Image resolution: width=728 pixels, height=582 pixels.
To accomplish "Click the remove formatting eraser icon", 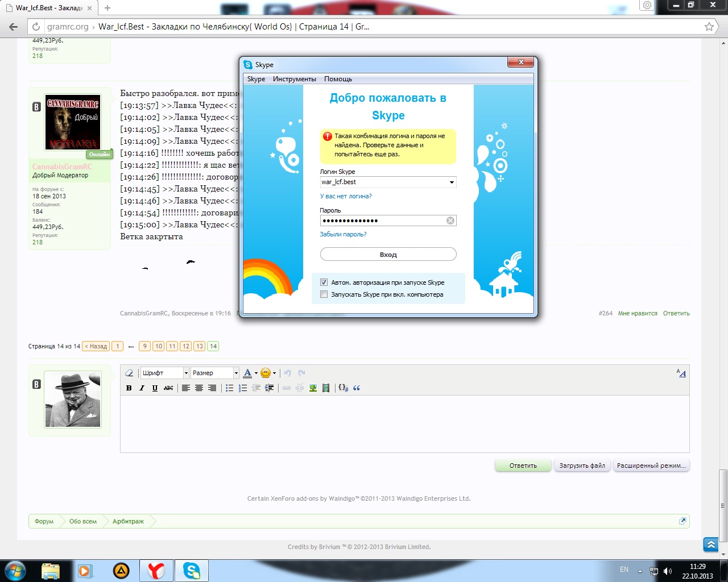I will (129, 373).
